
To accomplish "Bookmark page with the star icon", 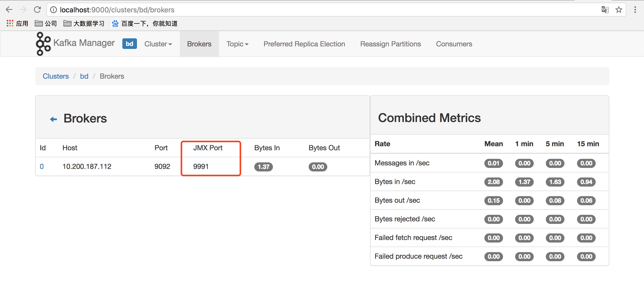I will coord(619,10).
